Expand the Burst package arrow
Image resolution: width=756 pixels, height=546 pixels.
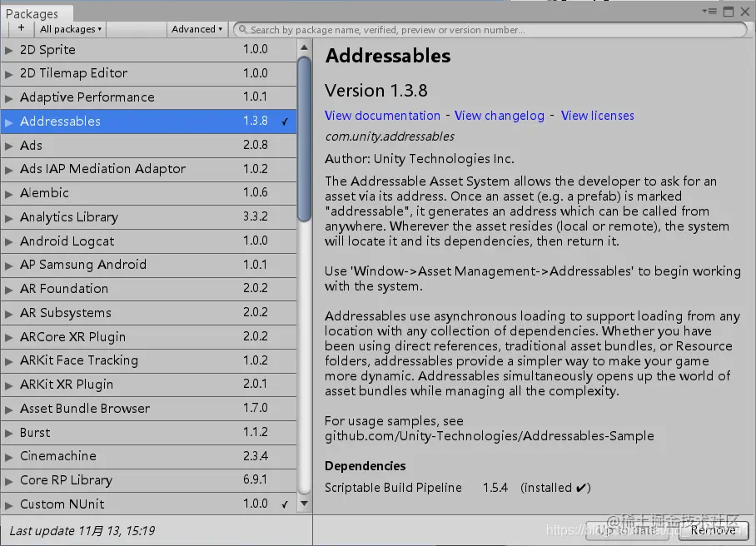coord(8,434)
